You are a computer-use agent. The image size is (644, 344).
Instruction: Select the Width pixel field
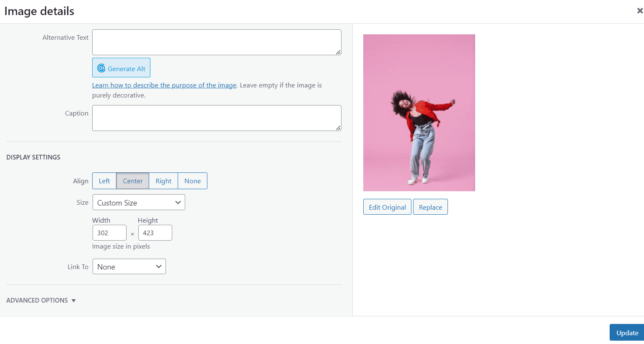point(109,233)
